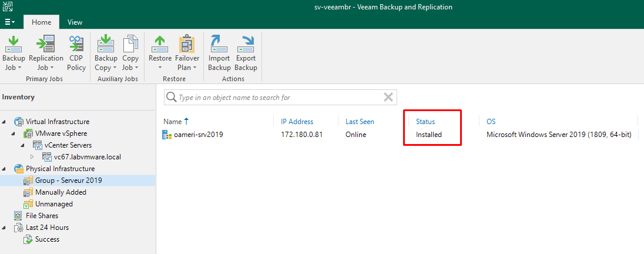Click the search magnifier icon
The width and height of the screenshot is (644, 254).
coord(171,98)
